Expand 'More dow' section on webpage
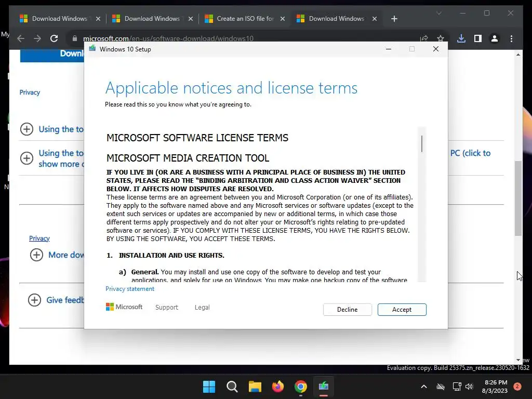The image size is (532, 399). [x=37, y=255]
